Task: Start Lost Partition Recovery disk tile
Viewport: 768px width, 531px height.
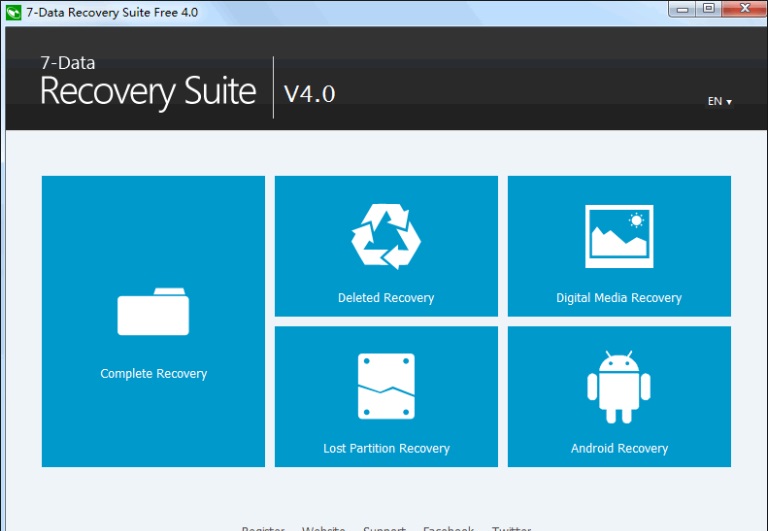Action: (386, 397)
